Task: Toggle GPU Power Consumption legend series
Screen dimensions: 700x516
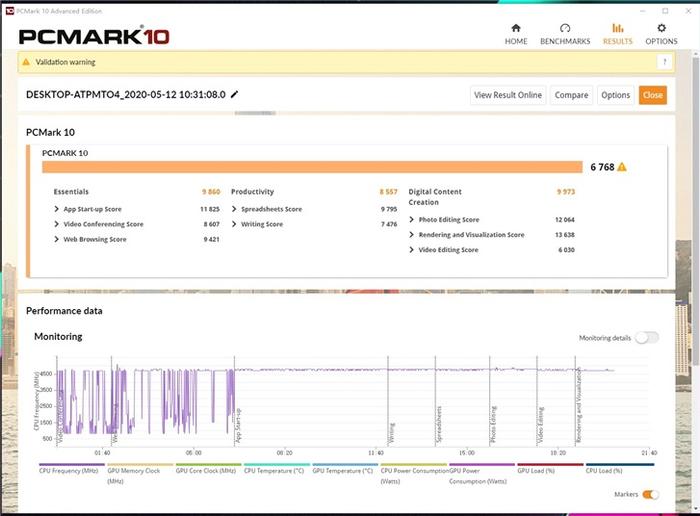Action: [x=481, y=473]
